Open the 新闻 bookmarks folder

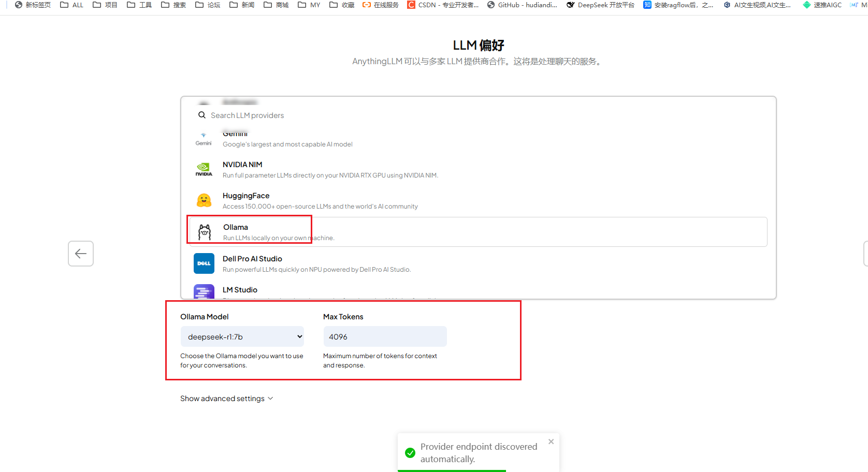pyautogui.click(x=242, y=5)
